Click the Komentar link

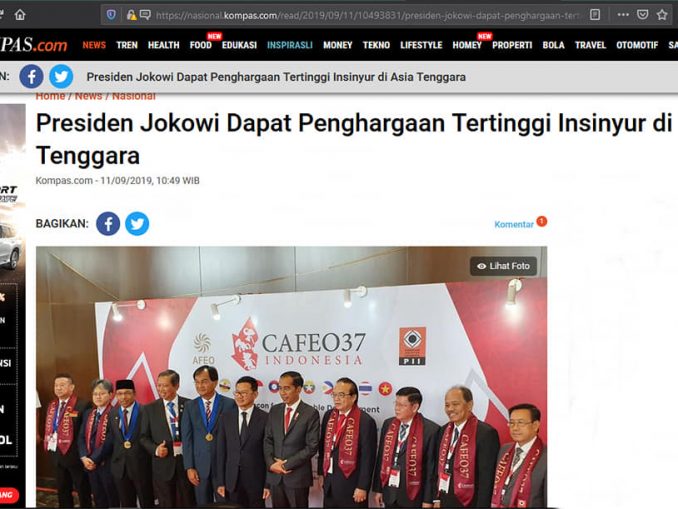tap(514, 224)
